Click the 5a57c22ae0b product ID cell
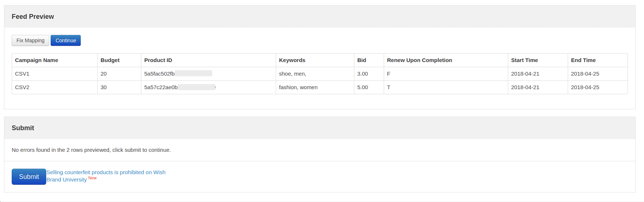Image resolution: width=644 pixels, height=202 pixels. coord(161,87)
